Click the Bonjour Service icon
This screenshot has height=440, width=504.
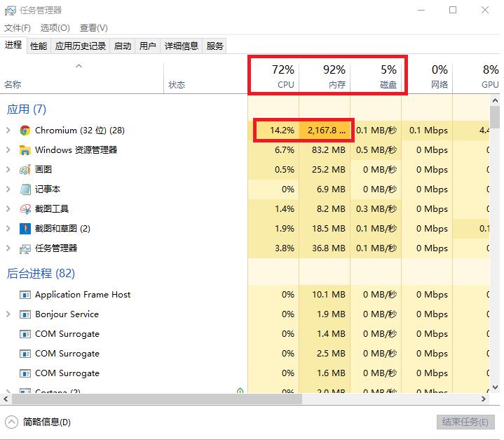pos(25,314)
